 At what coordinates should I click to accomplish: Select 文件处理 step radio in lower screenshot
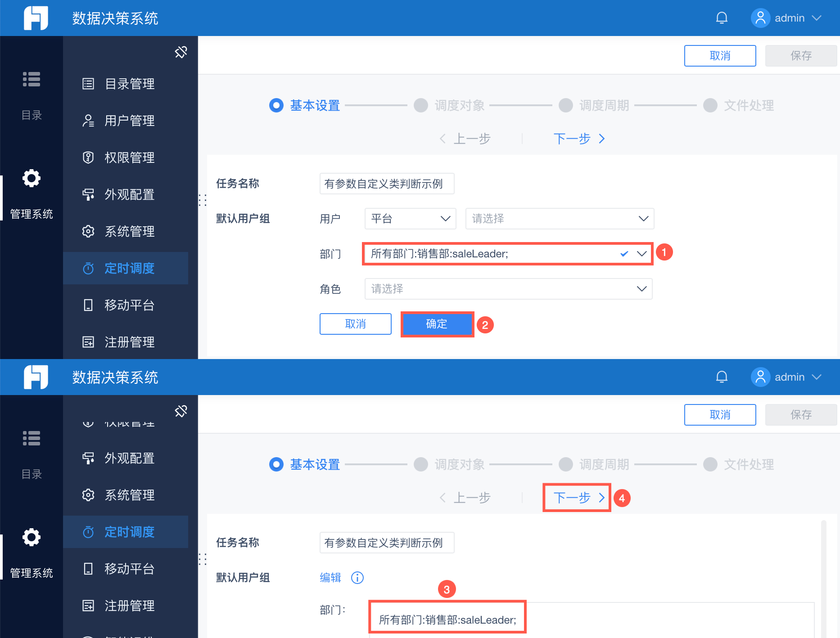[710, 464]
